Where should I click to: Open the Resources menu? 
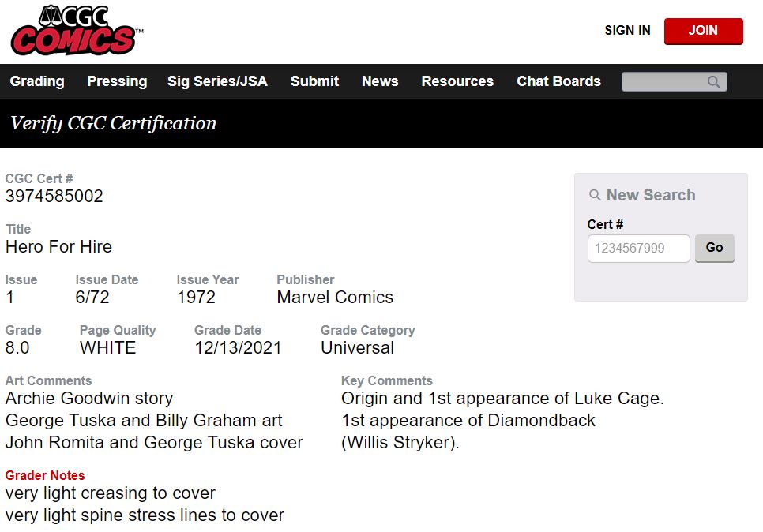tap(457, 81)
